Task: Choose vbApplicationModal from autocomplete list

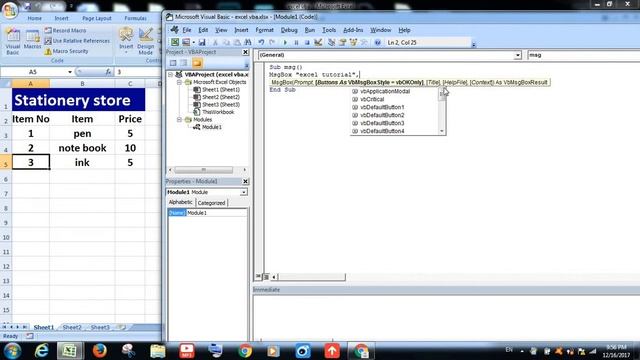Action: point(384,91)
